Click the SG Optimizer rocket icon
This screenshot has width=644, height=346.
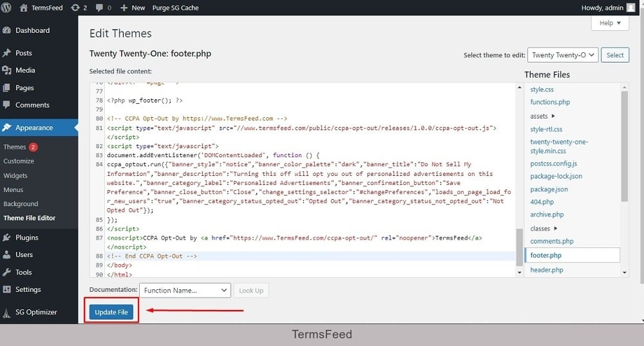(x=6, y=312)
